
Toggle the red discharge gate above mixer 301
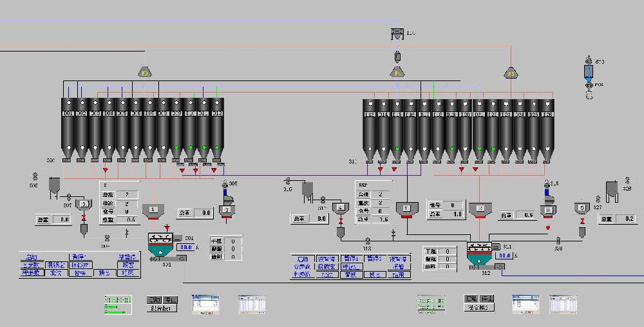[x=167, y=227]
